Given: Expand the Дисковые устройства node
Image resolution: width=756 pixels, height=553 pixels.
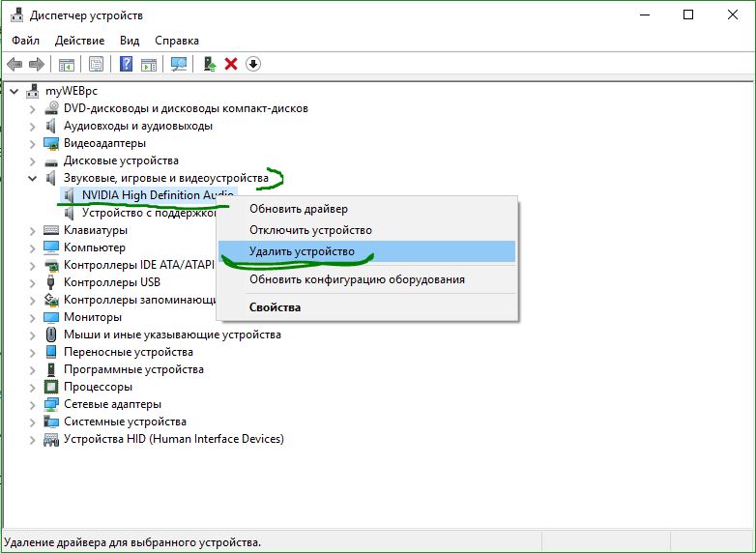Looking at the screenshot, I should 32,161.
